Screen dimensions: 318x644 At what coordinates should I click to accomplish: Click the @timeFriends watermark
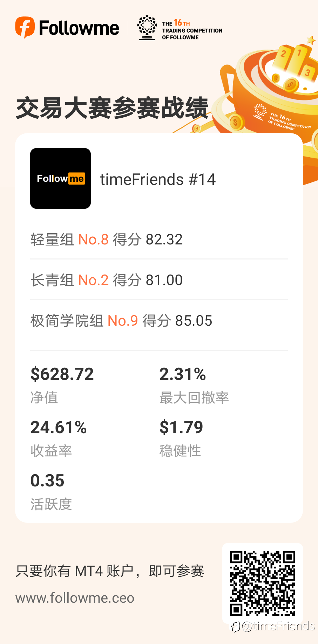click(x=273, y=626)
